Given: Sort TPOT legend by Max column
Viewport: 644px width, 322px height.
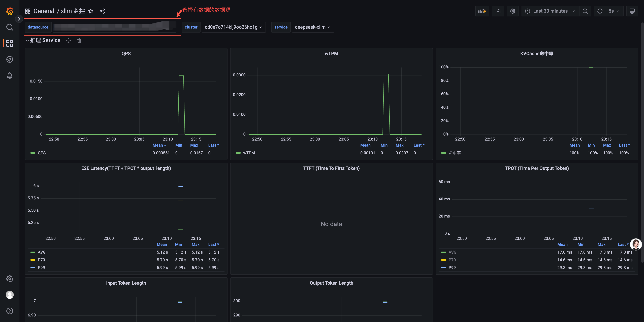Looking at the screenshot, I should point(601,245).
